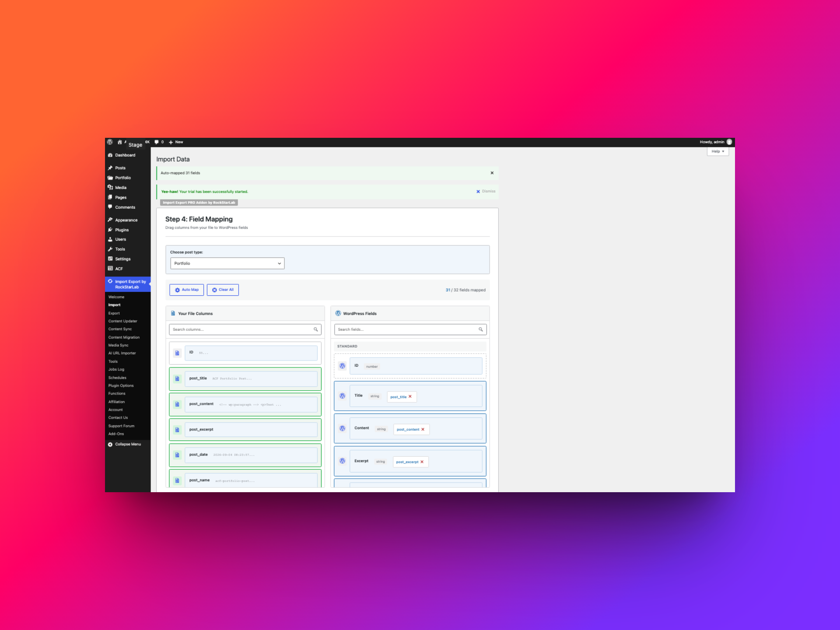Focus the Search columns input

coord(245,330)
